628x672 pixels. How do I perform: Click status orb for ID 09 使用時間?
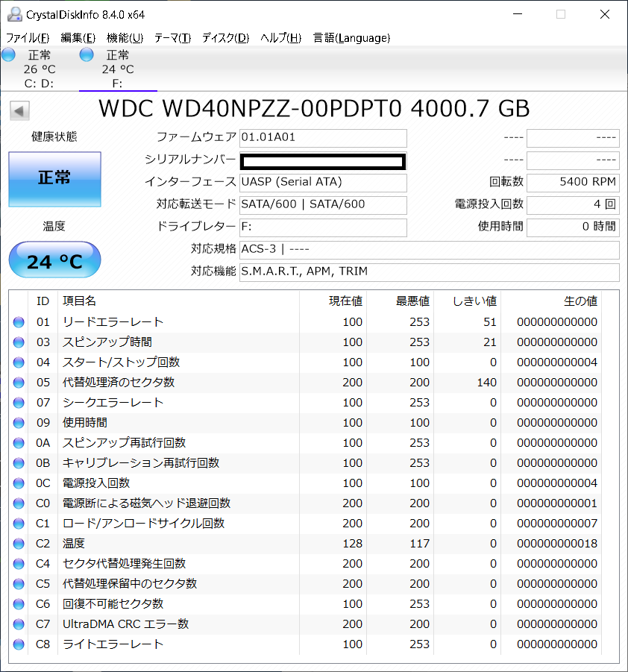[x=19, y=423]
